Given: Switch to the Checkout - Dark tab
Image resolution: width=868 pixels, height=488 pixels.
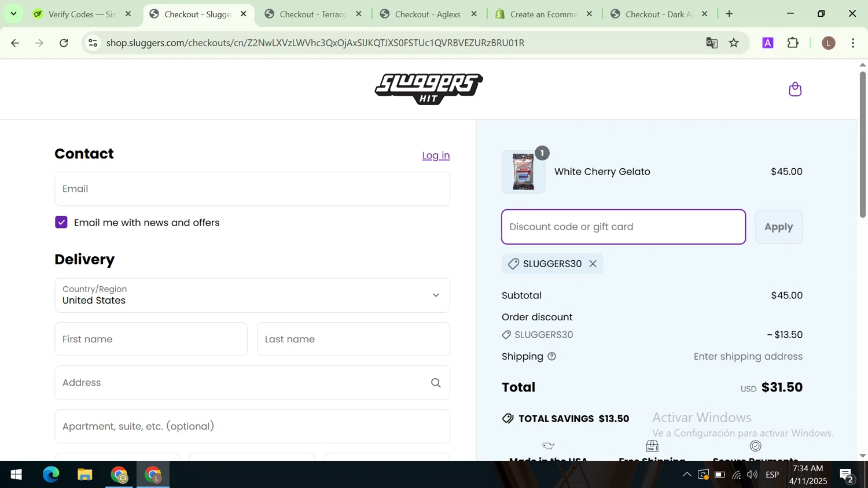Looking at the screenshot, I should point(659,14).
